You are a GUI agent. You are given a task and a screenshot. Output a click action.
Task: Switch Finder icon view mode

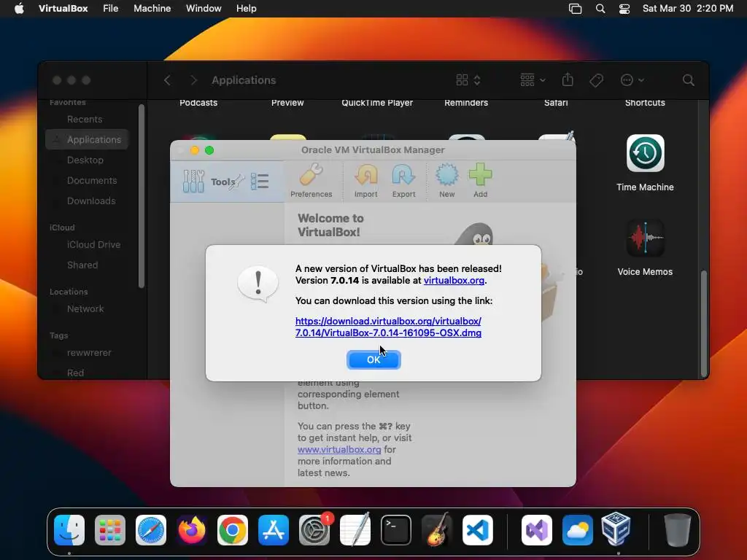coord(468,80)
